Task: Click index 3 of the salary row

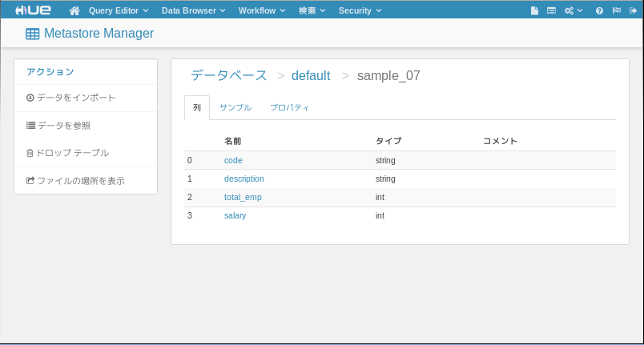Action: click(x=190, y=216)
